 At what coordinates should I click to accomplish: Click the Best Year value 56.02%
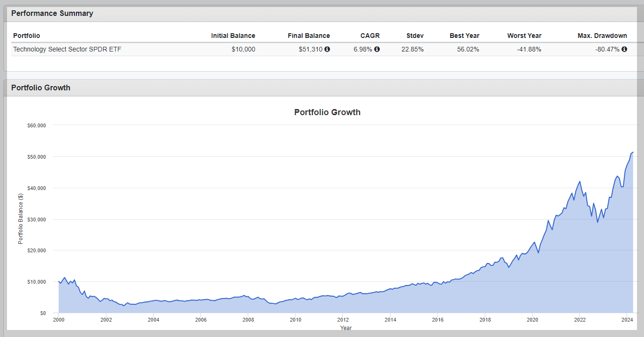tap(468, 49)
